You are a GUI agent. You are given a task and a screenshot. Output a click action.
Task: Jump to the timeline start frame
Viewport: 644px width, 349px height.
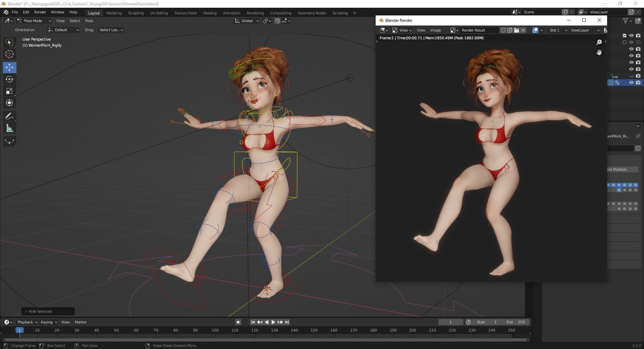(253, 322)
